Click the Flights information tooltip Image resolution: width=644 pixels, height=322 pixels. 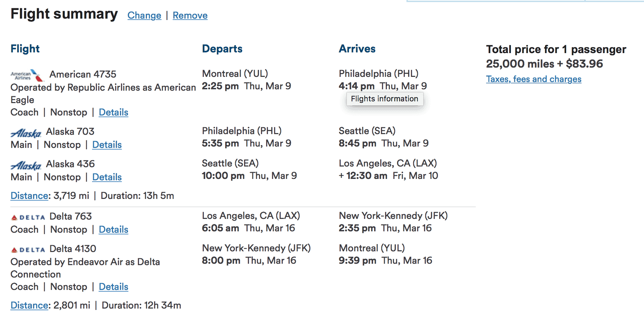click(x=384, y=99)
